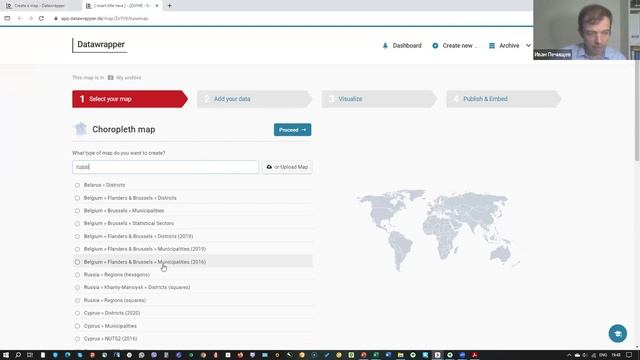Open Windows taskbar search icon
640x360 pixels.
[18, 355]
